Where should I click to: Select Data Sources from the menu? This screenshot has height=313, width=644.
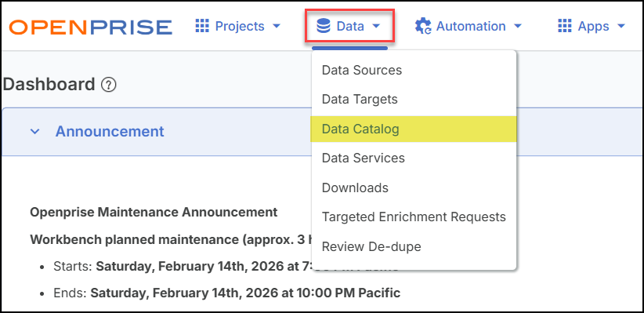pos(414,71)
